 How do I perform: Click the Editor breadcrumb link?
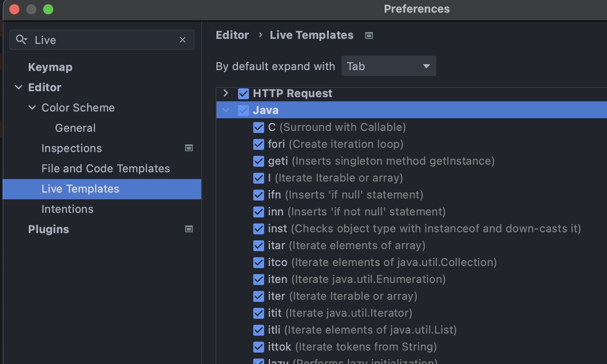pos(232,35)
